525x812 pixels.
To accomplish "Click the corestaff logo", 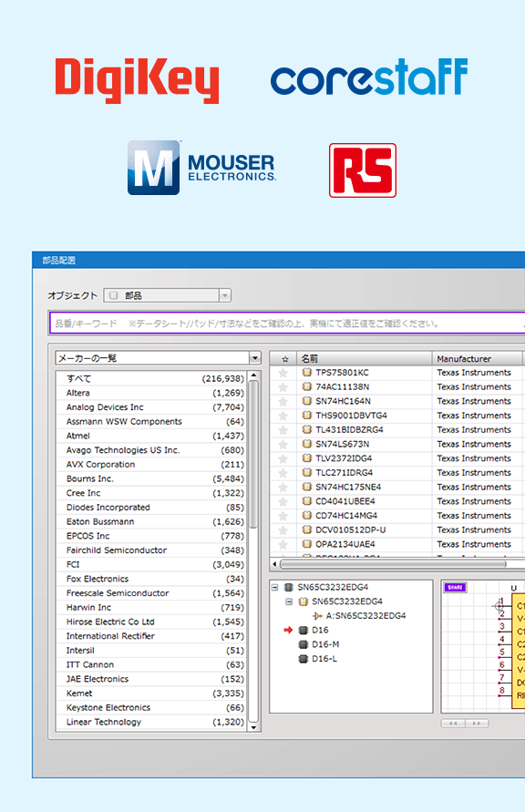I will pyautogui.click(x=369, y=77).
